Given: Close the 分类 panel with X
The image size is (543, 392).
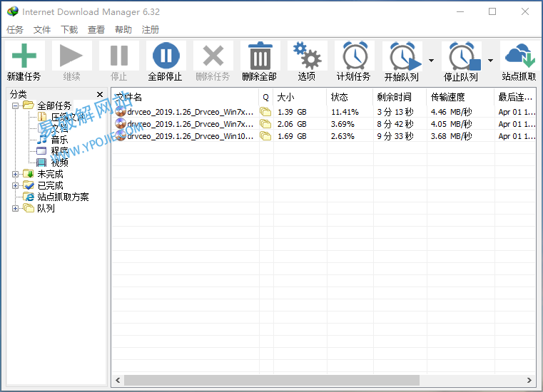Looking at the screenshot, I should pyautogui.click(x=100, y=95).
